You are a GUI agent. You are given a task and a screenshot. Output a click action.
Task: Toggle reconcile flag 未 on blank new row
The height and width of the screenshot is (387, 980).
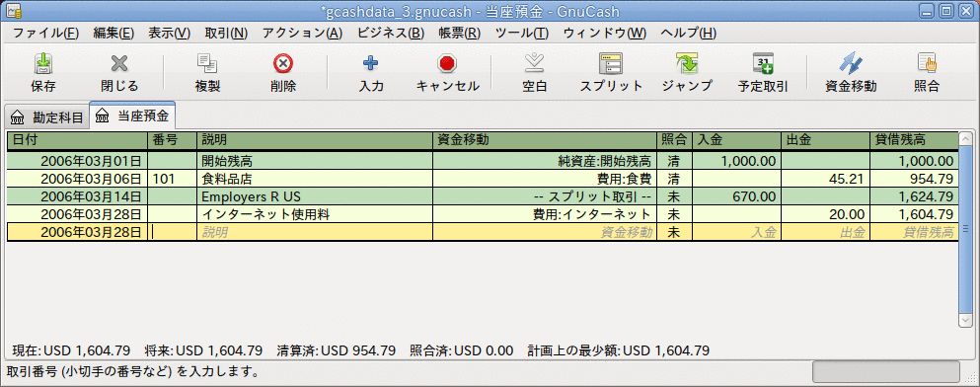click(x=674, y=233)
